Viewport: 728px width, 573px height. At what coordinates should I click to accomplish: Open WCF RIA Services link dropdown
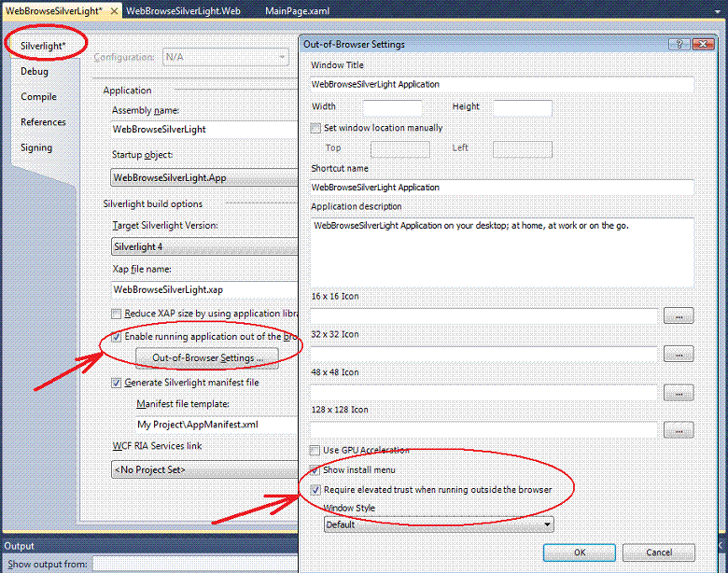tap(204, 469)
